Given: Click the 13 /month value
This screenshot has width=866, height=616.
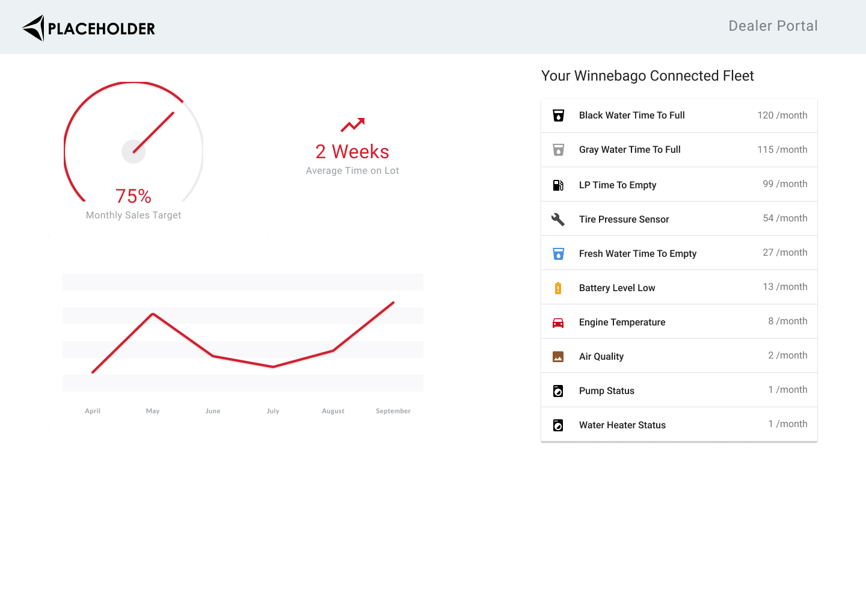Looking at the screenshot, I should coord(785,287).
